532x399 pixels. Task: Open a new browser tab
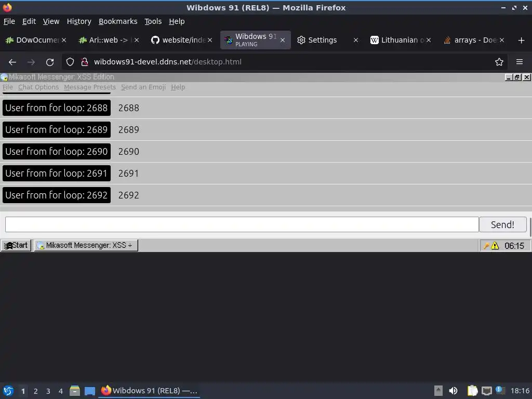(522, 41)
